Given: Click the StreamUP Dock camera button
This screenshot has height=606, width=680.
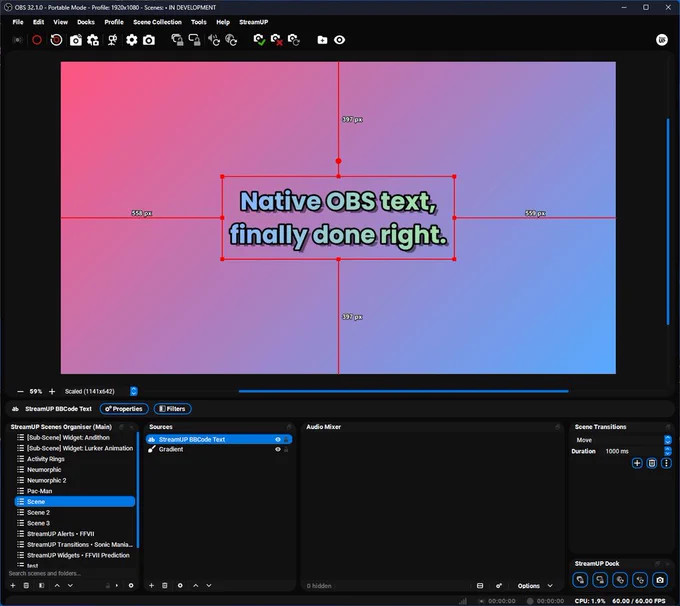Looking at the screenshot, I should pyautogui.click(x=660, y=580).
